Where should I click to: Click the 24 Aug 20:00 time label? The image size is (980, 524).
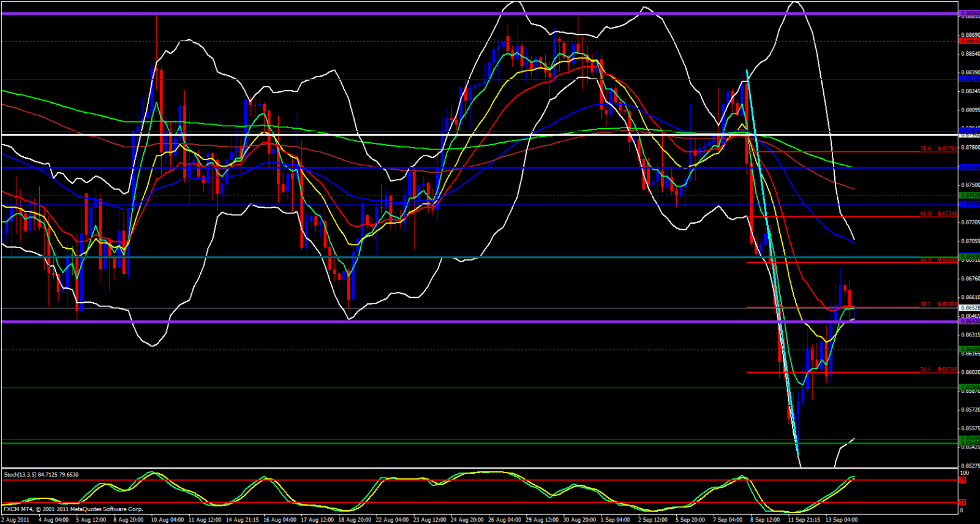(467, 520)
